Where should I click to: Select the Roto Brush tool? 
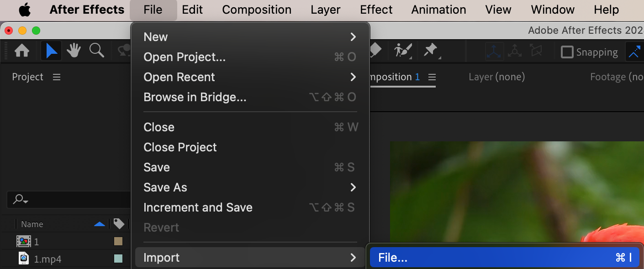403,51
